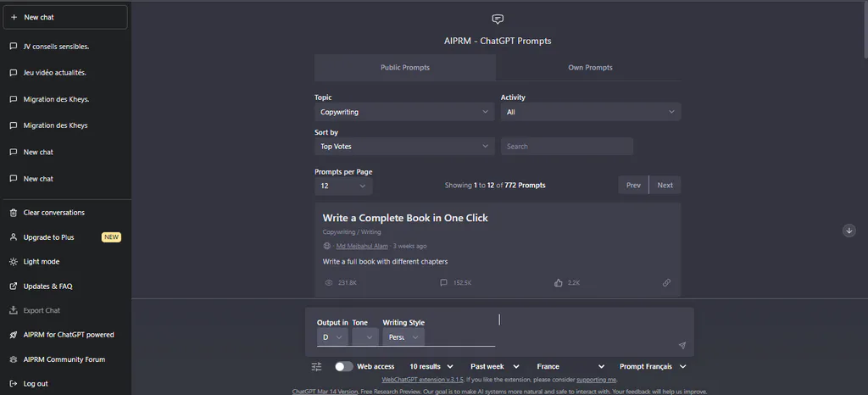868x395 pixels.
Task: Click the scroll-down arrow circle button
Action: (849, 231)
